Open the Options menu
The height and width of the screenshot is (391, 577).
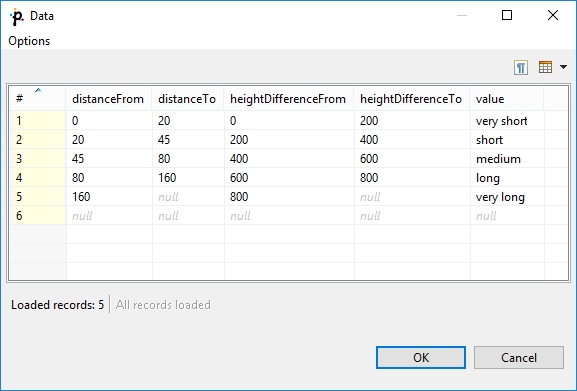pyautogui.click(x=29, y=41)
